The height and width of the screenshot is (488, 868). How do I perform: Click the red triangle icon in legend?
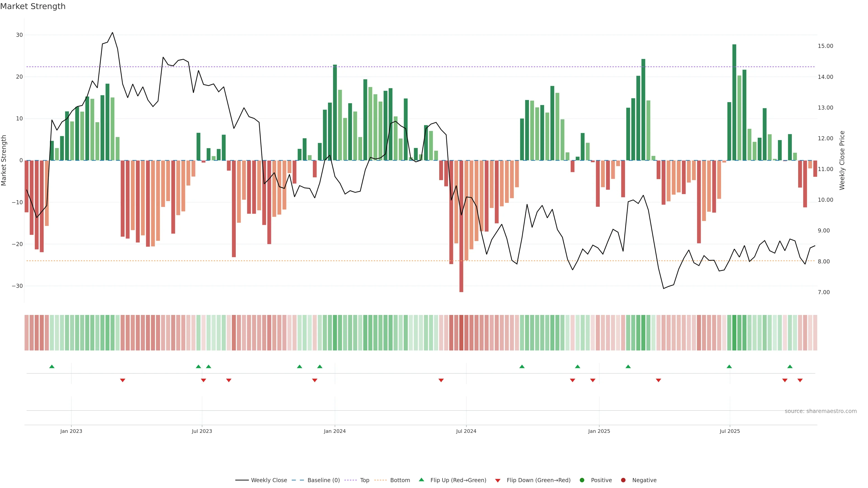pyautogui.click(x=498, y=481)
